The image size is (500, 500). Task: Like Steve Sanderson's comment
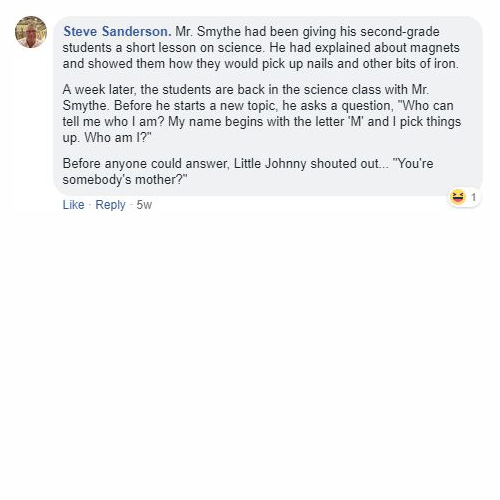(73, 205)
